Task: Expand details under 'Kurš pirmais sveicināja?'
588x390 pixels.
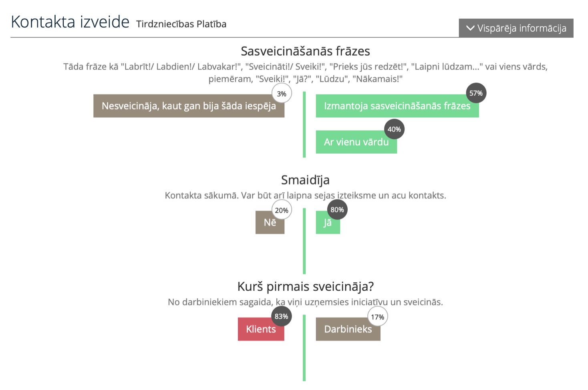Action: point(306,286)
